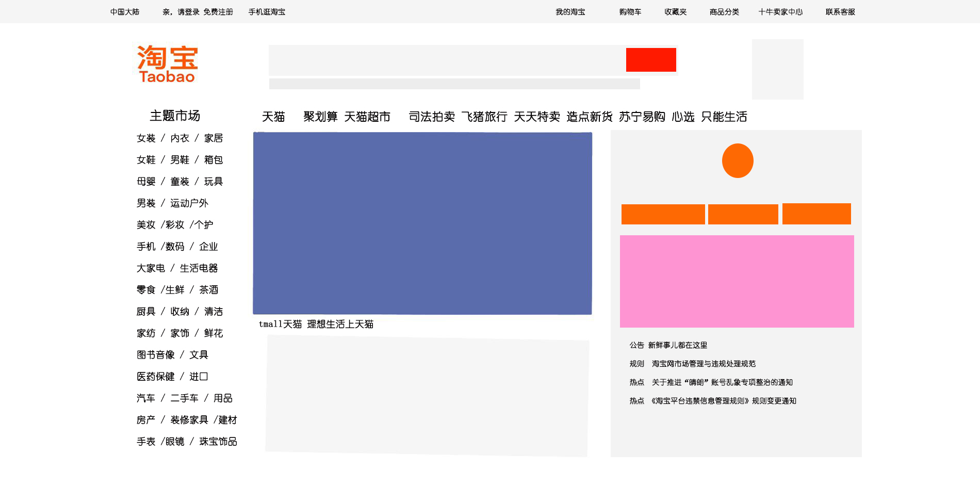This screenshot has width=980, height=486.
Task: Select the 玩具 category
Action: (x=214, y=182)
